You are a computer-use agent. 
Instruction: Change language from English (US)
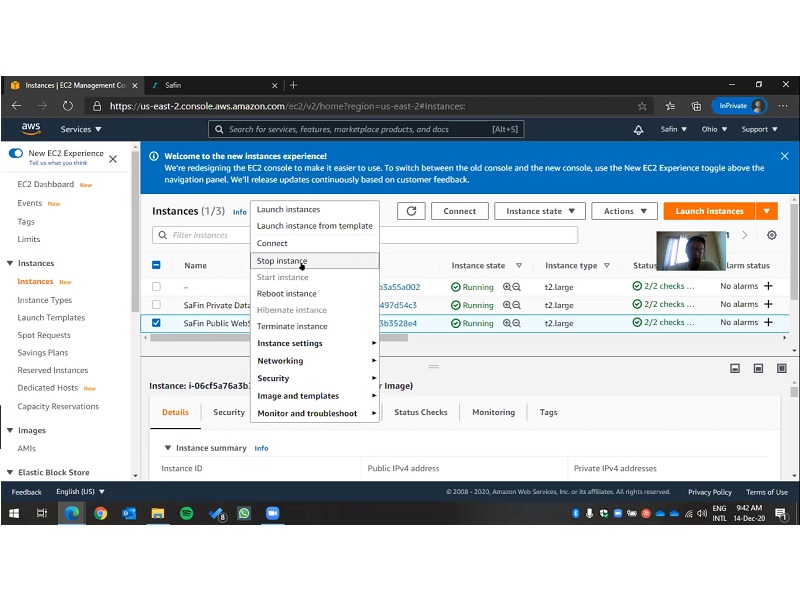[x=80, y=492]
